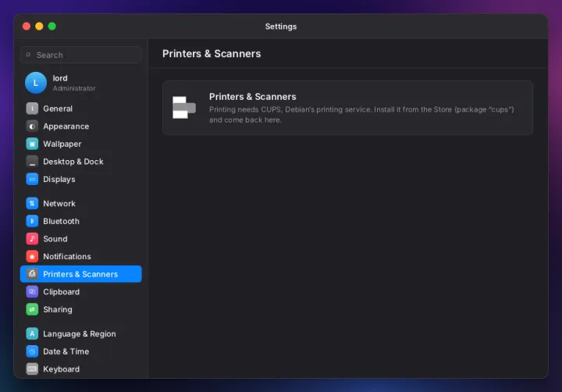Click the Administrator role text
The height and width of the screenshot is (392, 562).
pyautogui.click(x=74, y=88)
